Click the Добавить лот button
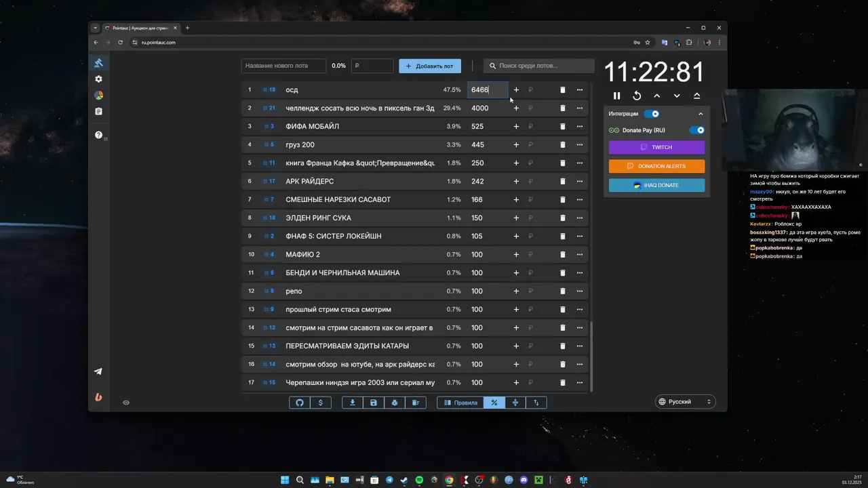Image resolution: width=868 pixels, height=488 pixels. click(430, 66)
